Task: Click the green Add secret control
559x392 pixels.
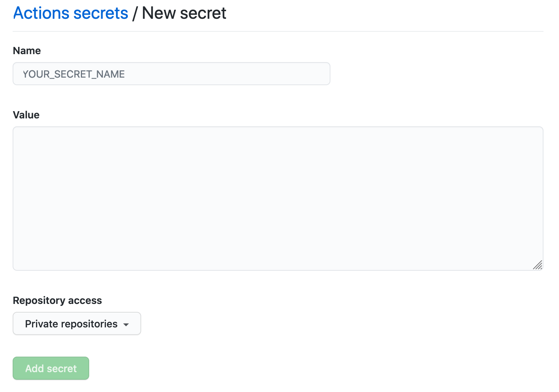Action: pos(51,368)
